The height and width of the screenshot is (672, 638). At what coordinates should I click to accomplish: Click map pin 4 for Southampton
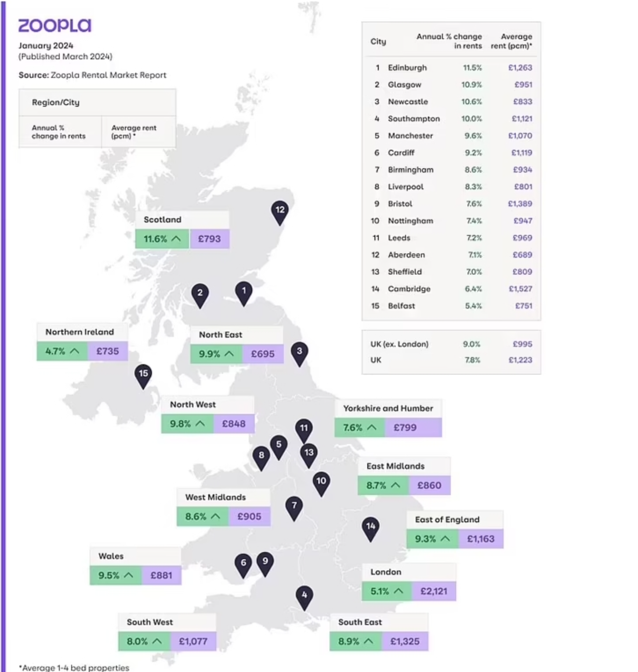click(304, 597)
